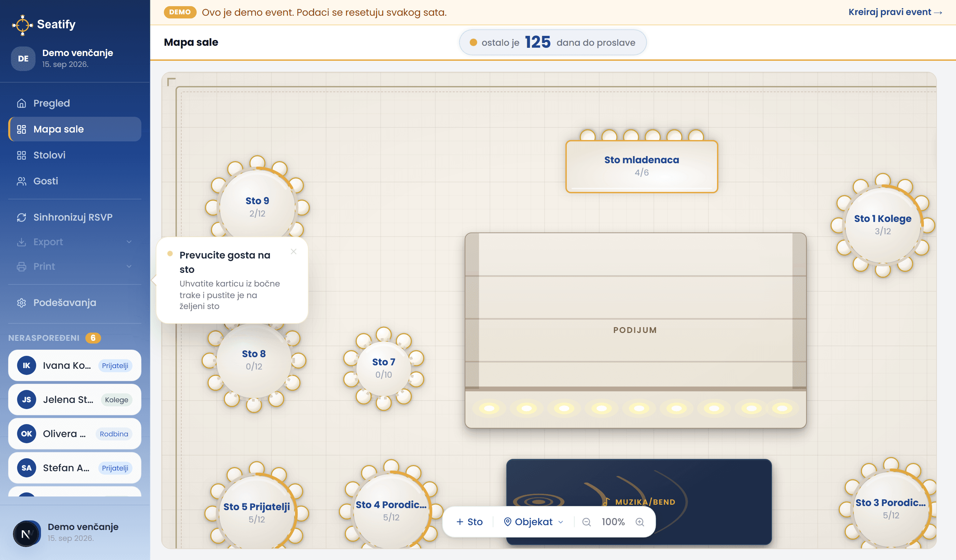Close the Prevucite gosta tooltip
This screenshot has height=560, width=956.
(x=294, y=252)
